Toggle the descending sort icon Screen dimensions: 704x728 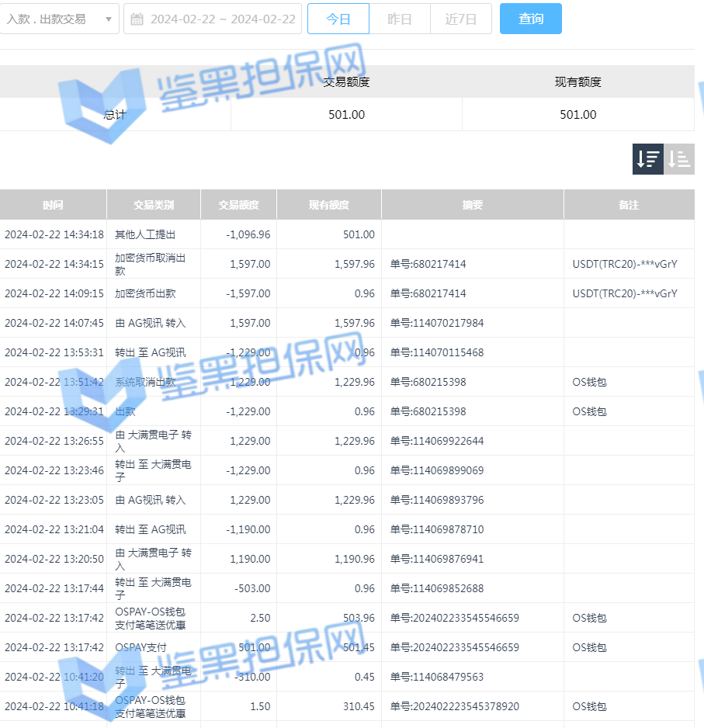point(648,159)
